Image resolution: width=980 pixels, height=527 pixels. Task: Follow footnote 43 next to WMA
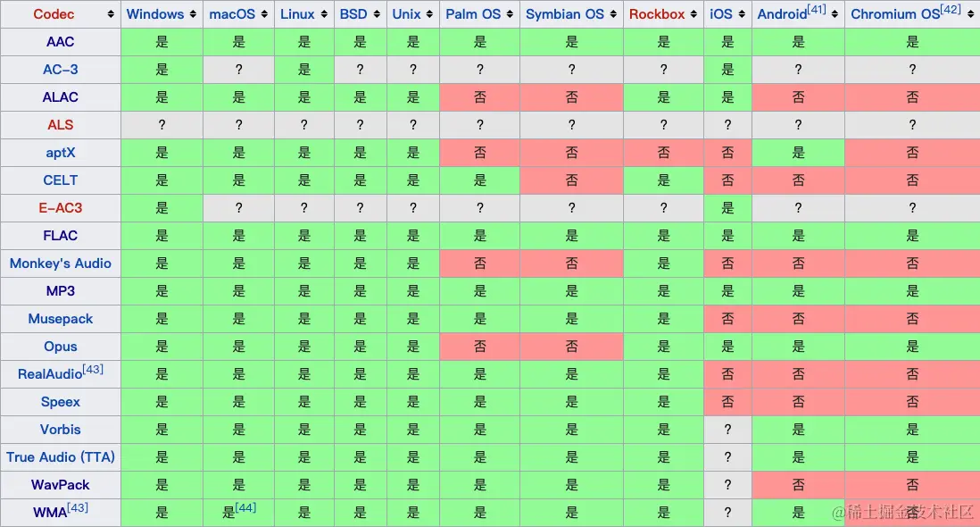point(78,507)
